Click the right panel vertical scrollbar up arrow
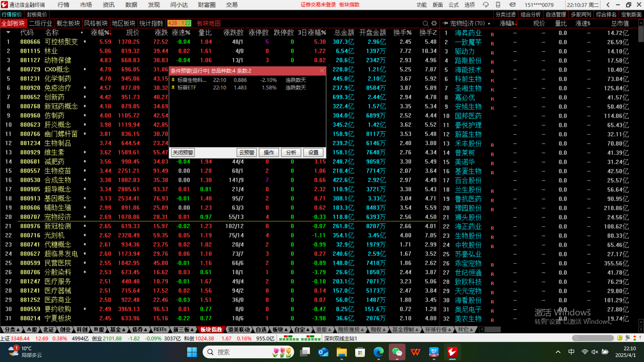Viewport: 644px width, 362px height. [641, 23]
